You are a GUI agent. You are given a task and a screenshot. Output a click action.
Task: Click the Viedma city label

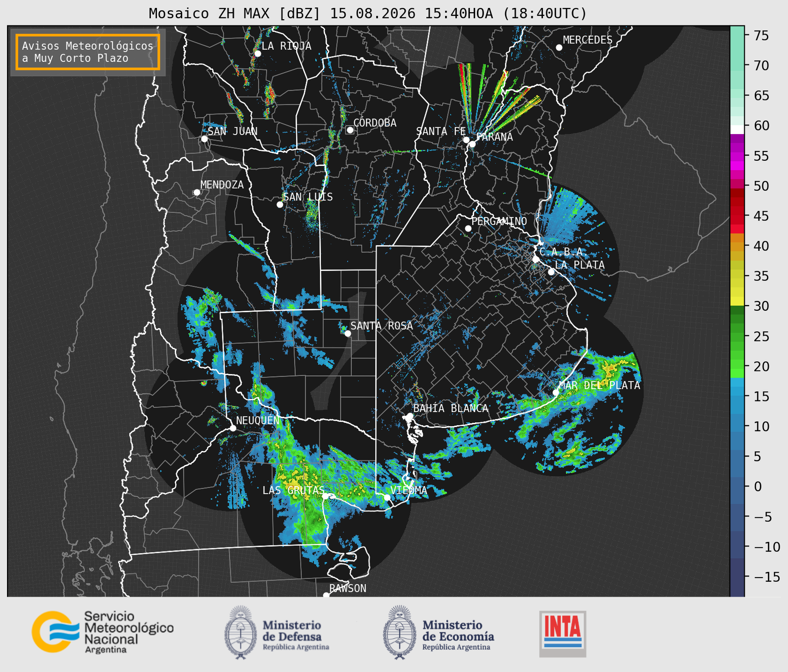(409, 490)
